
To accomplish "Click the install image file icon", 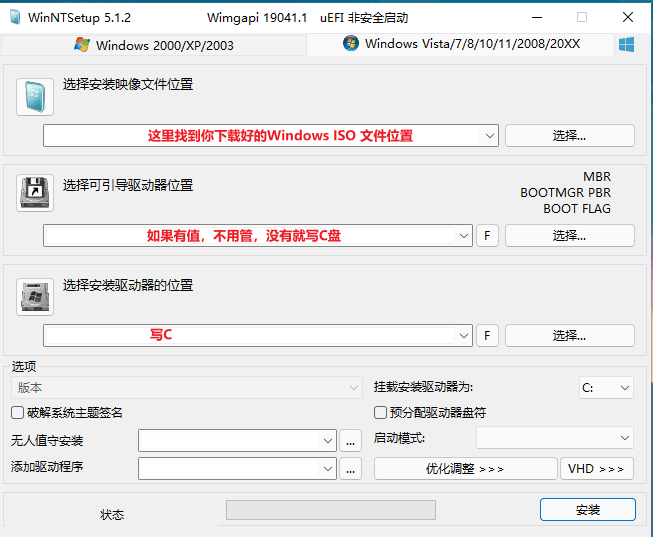I will (35, 97).
